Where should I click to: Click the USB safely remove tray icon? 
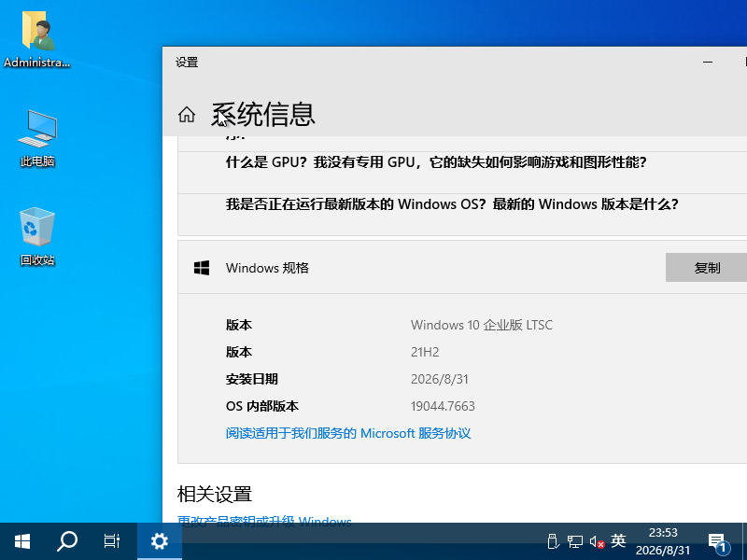click(553, 541)
